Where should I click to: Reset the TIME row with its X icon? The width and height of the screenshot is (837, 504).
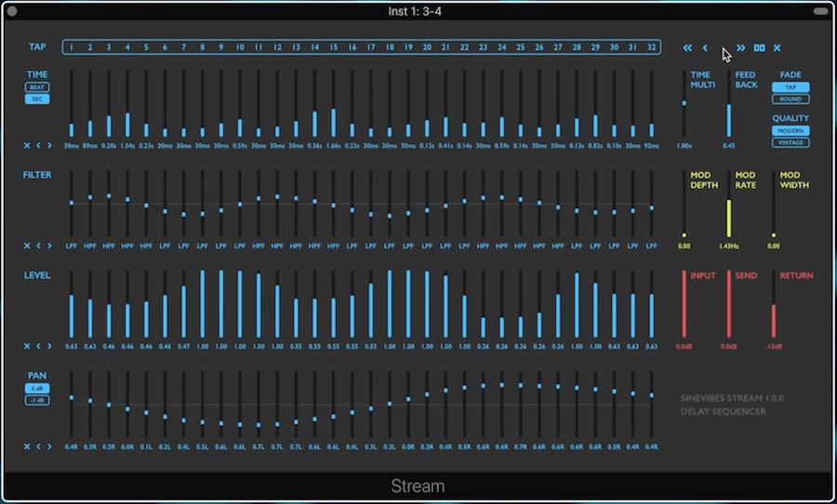pyautogui.click(x=27, y=145)
